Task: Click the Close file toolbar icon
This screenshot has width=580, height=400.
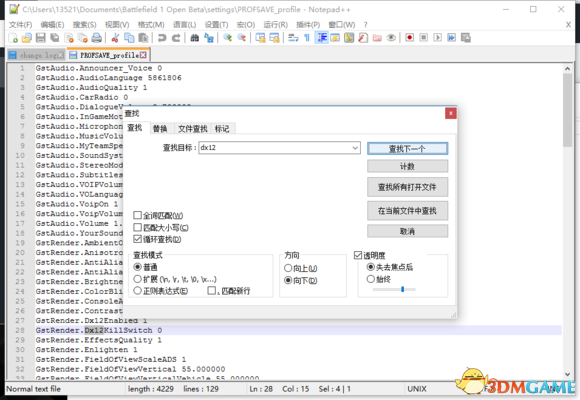Action: tap(69, 38)
